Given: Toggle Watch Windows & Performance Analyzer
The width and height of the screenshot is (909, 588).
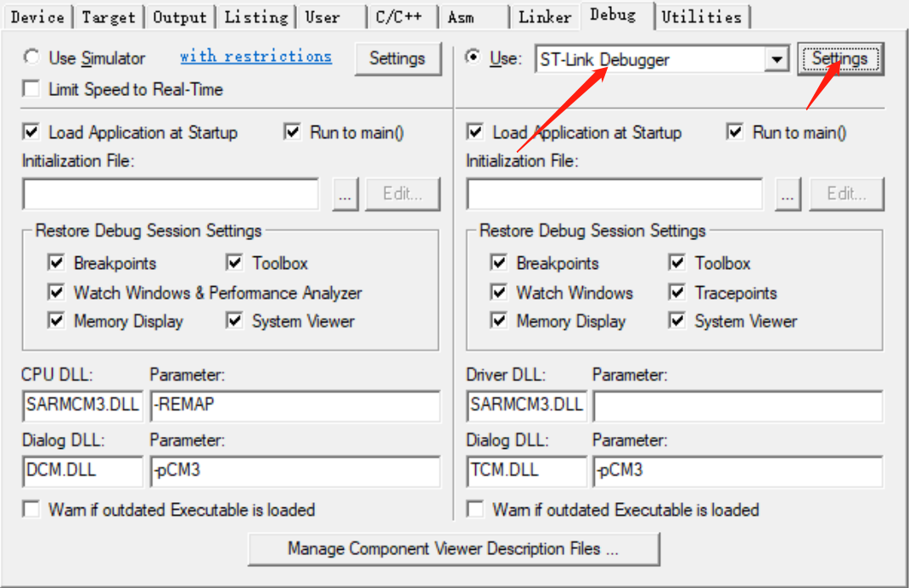Looking at the screenshot, I should (56, 292).
